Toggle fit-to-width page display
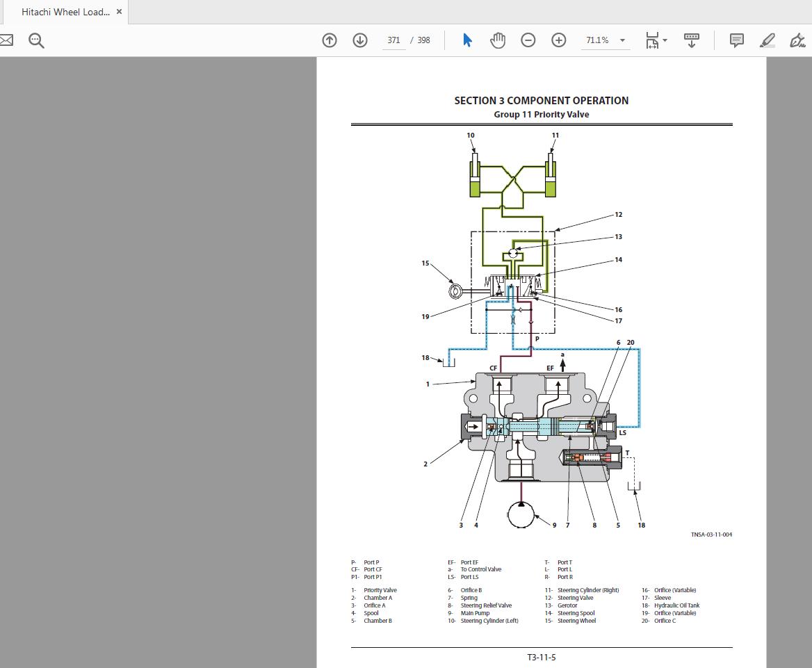 click(x=652, y=40)
